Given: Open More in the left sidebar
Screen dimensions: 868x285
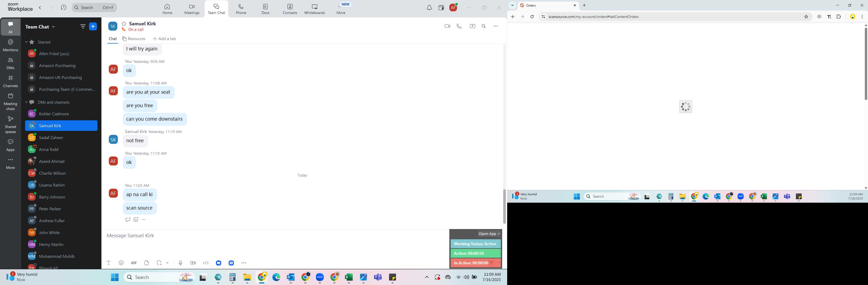Looking at the screenshot, I should (11, 163).
